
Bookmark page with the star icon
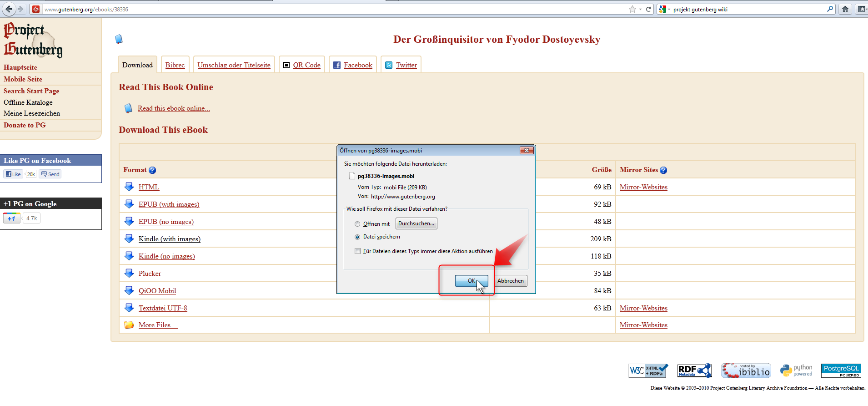click(x=632, y=9)
